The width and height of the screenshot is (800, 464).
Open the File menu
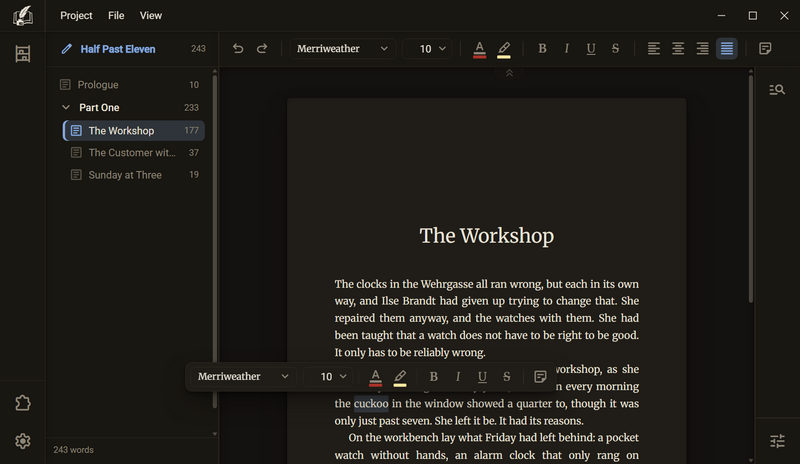click(x=116, y=16)
